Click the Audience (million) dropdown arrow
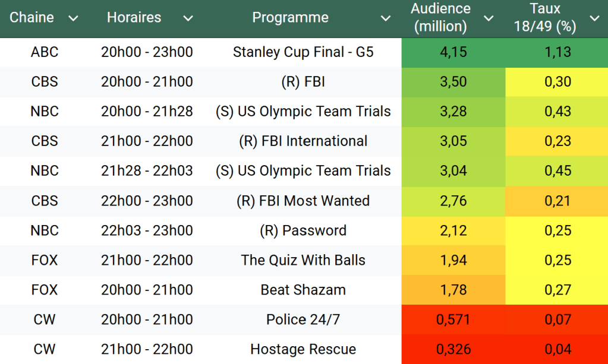608x364 pixels. pos(489,18)
